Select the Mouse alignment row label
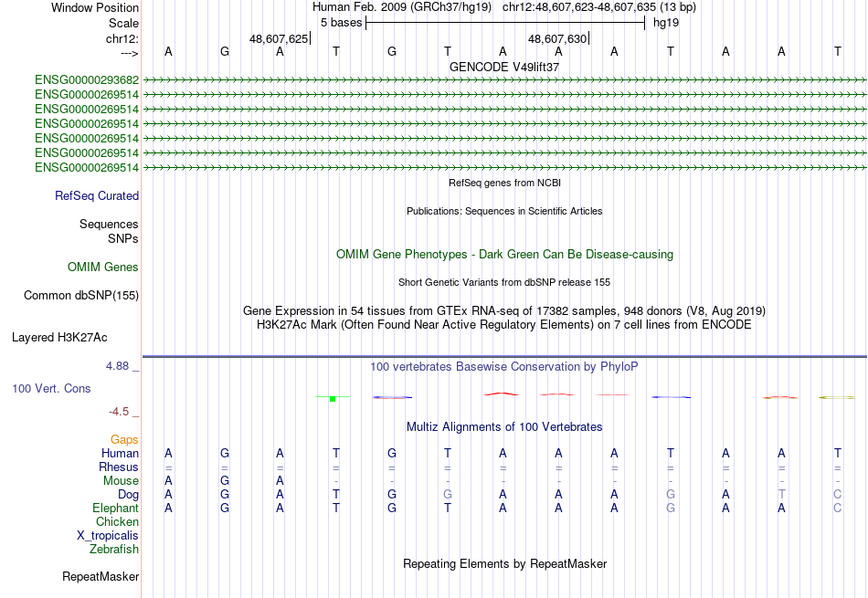The width and height of the screenshot is (868, 598). 121,481
